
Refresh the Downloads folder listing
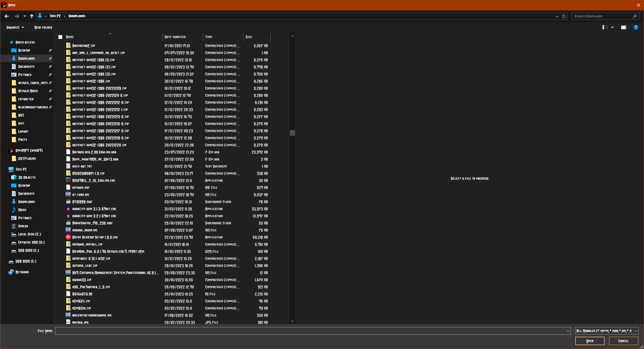tap(564, 16)
